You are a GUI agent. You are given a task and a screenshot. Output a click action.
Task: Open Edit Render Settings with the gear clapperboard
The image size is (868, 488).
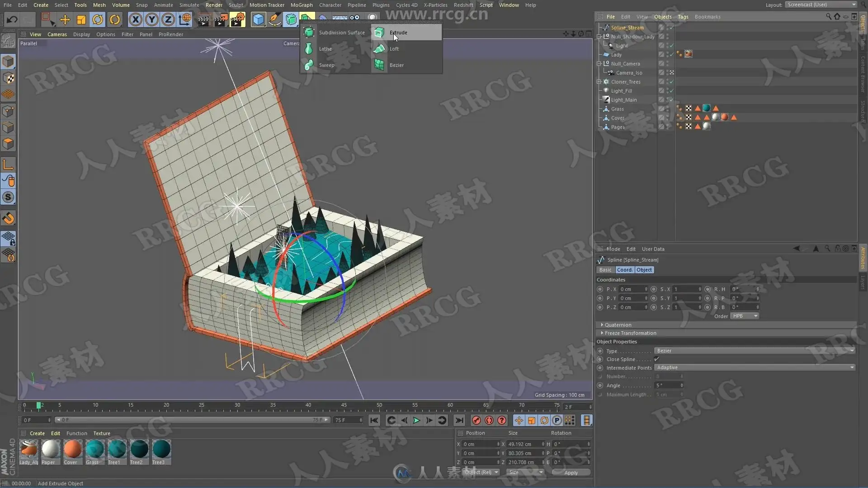point(237,19)
